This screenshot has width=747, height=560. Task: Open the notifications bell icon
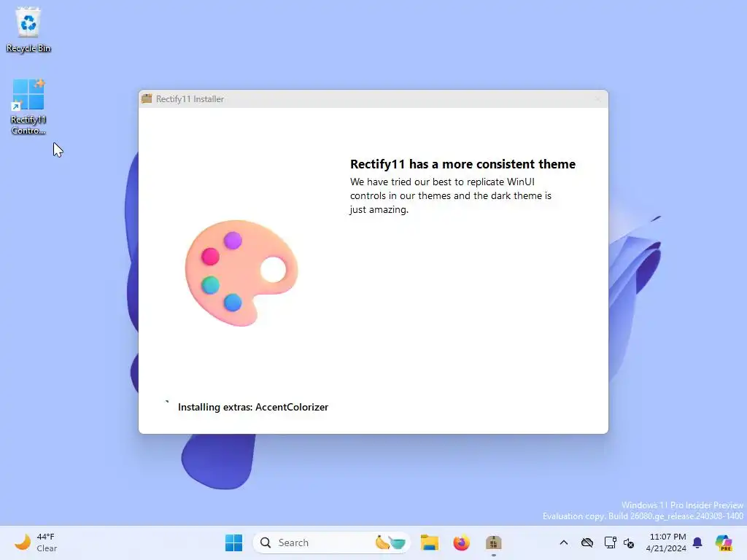(697, 542)
